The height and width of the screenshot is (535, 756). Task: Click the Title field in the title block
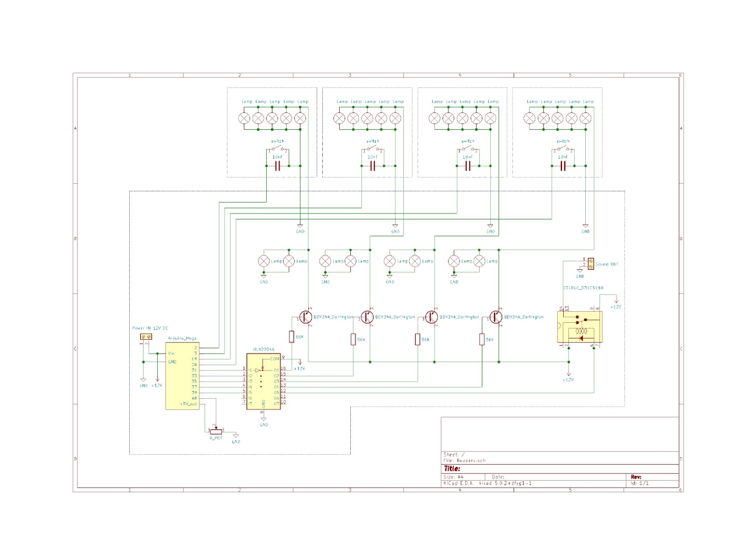[x=452, y=469]
